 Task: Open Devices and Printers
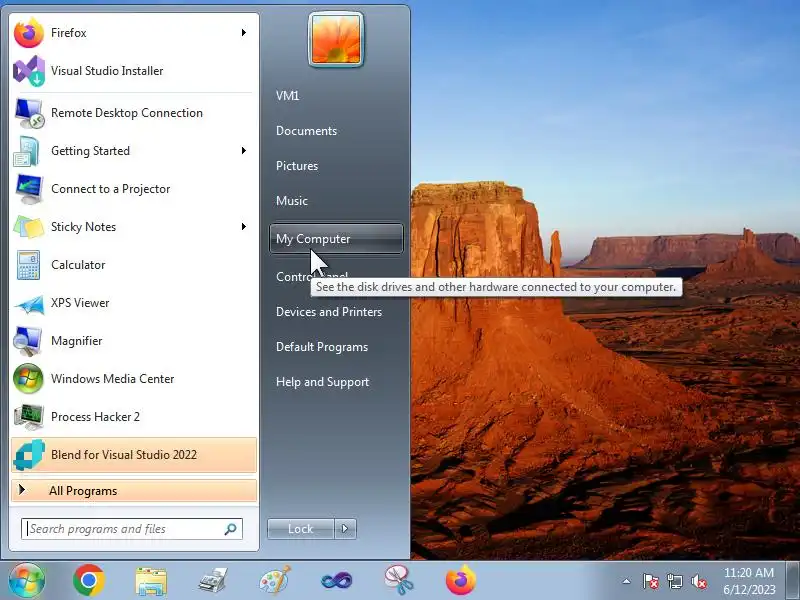tap(329, 312)
